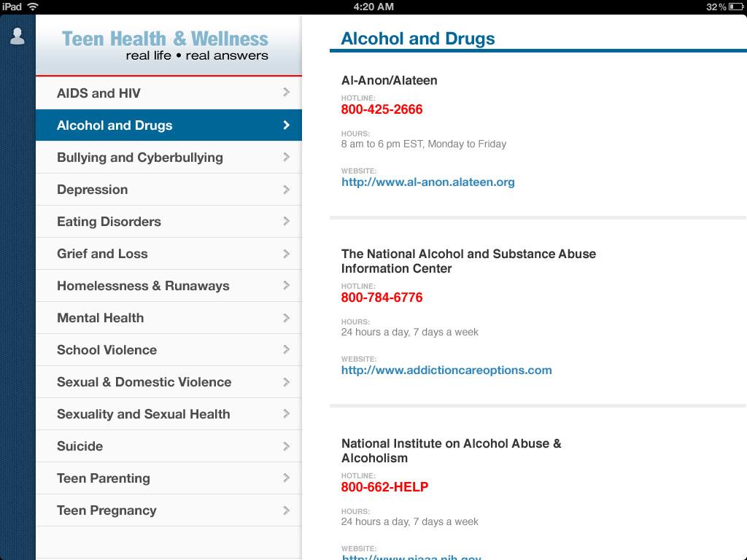Open the Suicide category
This screenshot has height=560, width=747.
(x=169, y=446)
